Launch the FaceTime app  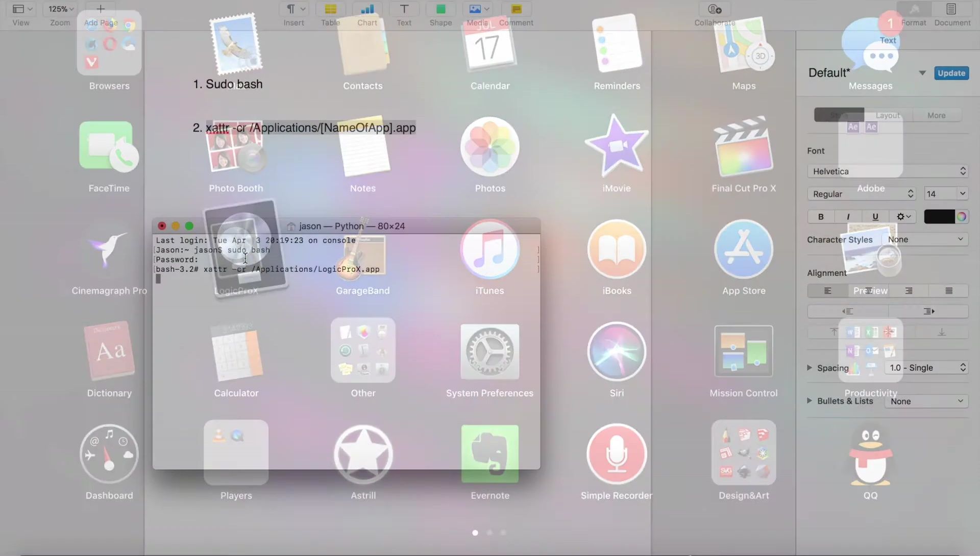click(x=109, y=147)
